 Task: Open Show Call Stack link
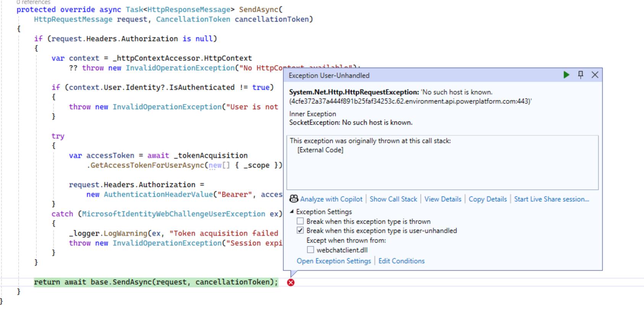point(393,199)
